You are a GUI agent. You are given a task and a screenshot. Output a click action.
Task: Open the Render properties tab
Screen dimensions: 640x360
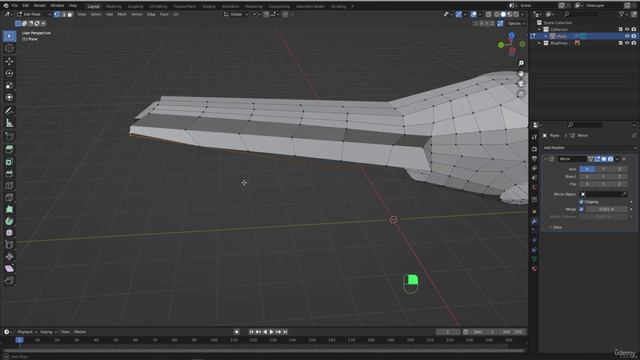(x=534, y=149)
